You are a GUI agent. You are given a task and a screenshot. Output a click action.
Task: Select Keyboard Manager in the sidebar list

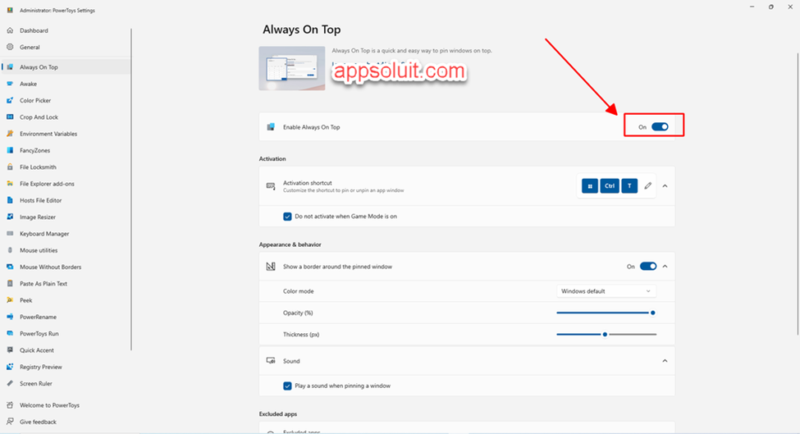point(44,234)
